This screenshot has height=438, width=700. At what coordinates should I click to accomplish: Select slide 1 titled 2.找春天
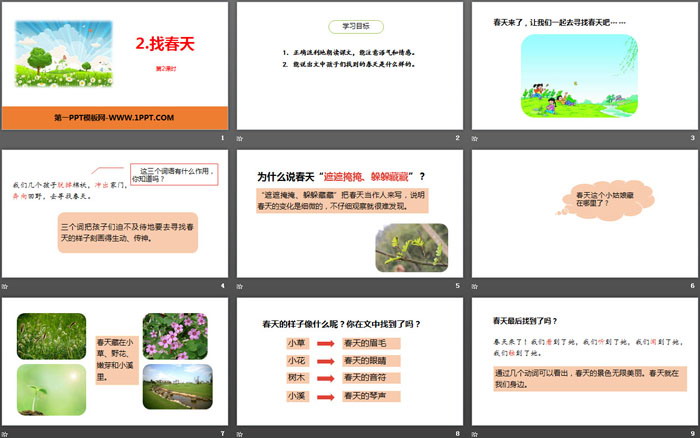pos(115,66)
